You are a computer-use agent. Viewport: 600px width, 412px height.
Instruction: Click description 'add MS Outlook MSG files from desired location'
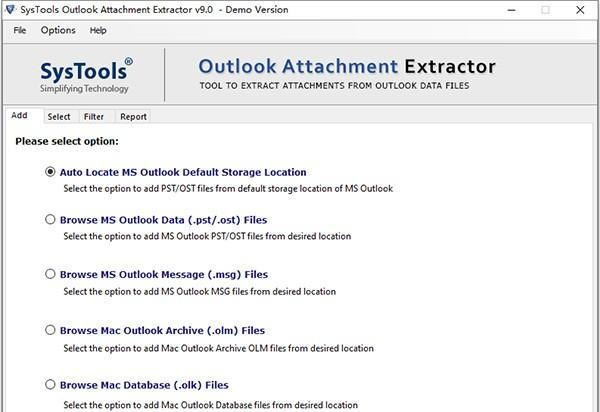click(199, 291)
